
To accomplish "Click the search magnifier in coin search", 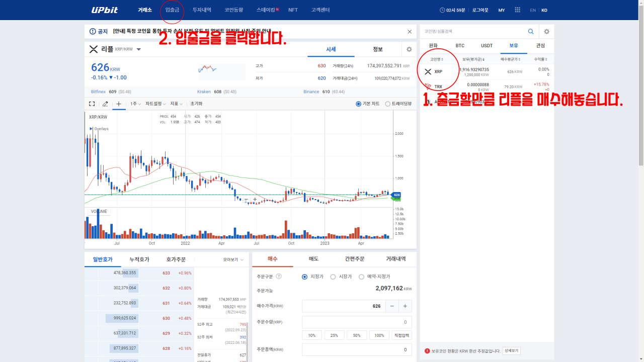I will (x=531, y=31).
